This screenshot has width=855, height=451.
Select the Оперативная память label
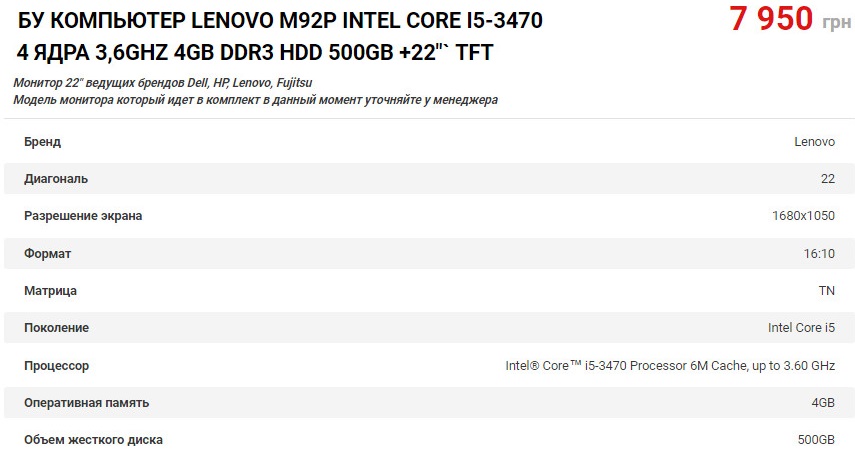pos(86,403)
